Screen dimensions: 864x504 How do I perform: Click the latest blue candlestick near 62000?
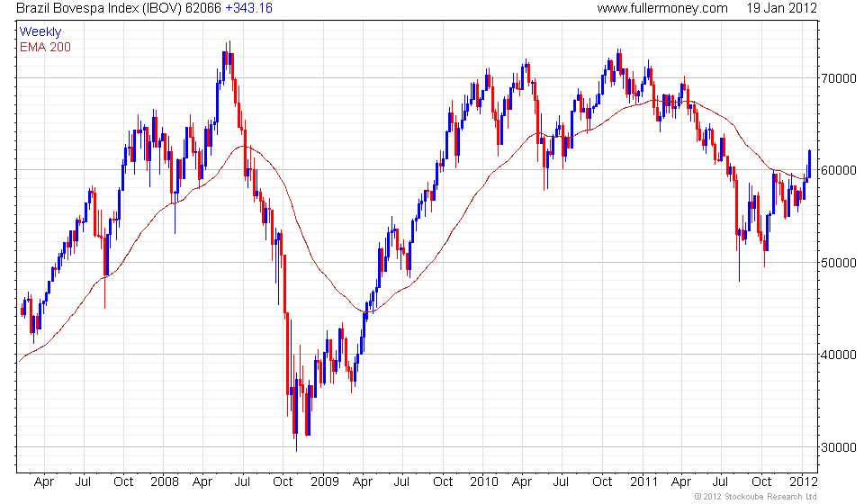click(x=809, y=163)
